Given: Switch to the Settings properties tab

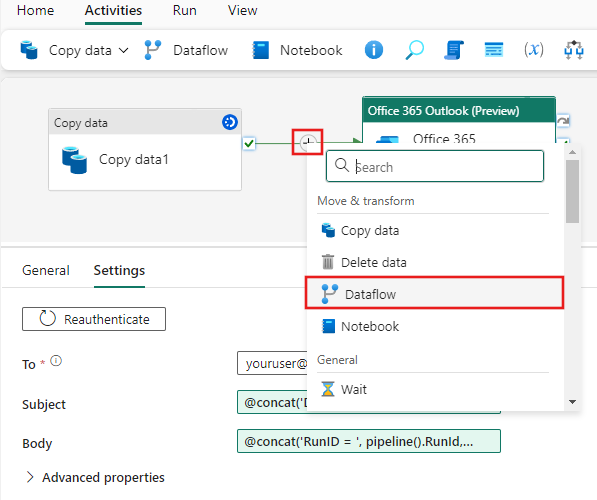Looking at the screenshot, I should [x=119, y=270].
